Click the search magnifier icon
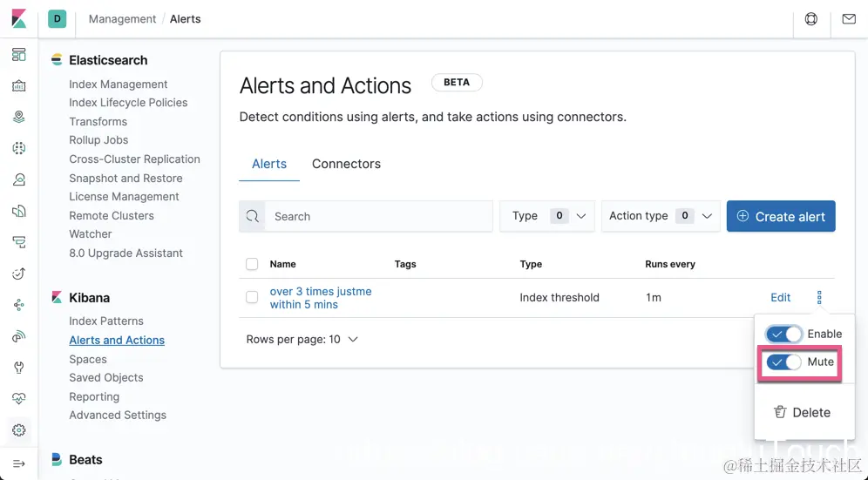 coord(253,216)
